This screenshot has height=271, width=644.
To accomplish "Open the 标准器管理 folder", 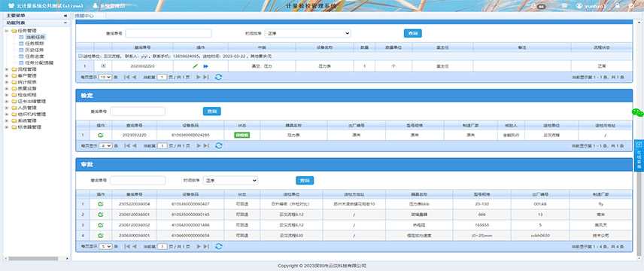I will coord(26,127).
